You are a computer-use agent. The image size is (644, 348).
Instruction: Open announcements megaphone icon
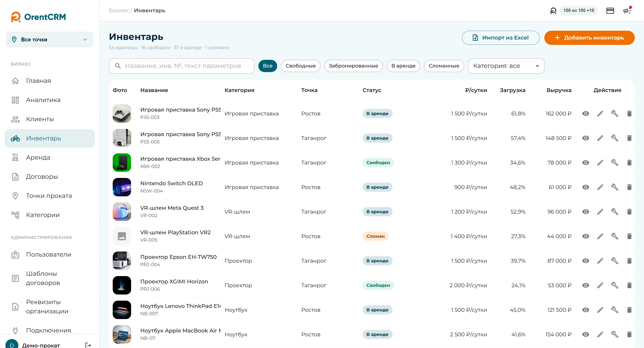627,11
